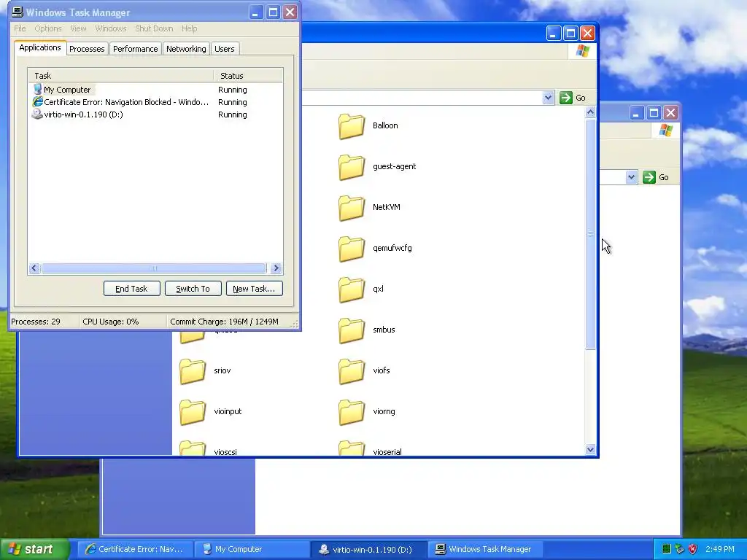Sort by the Status column header

click(248, 76)
